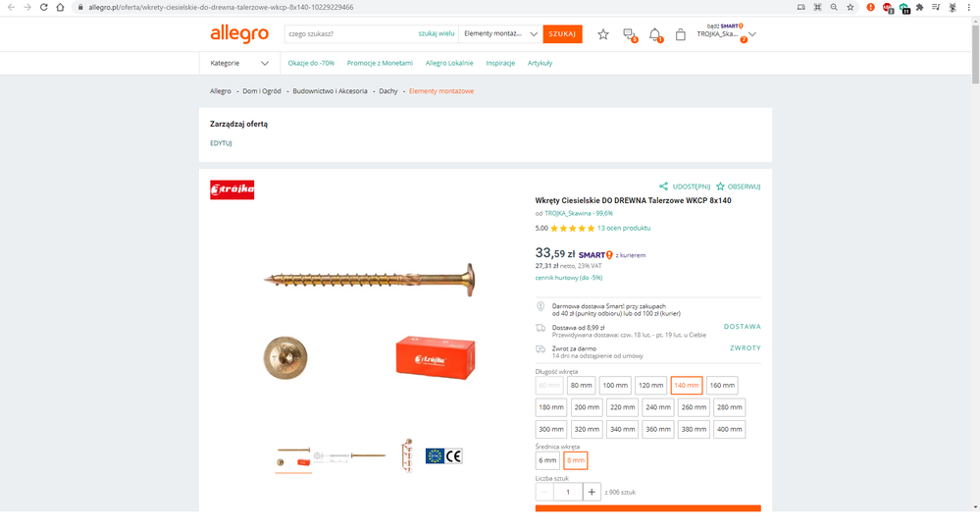Open Okazje do -70% menu item
Image resolution: width=980 pixels, height=531 pixels.
pyautogui.click(x=311, y=63)
